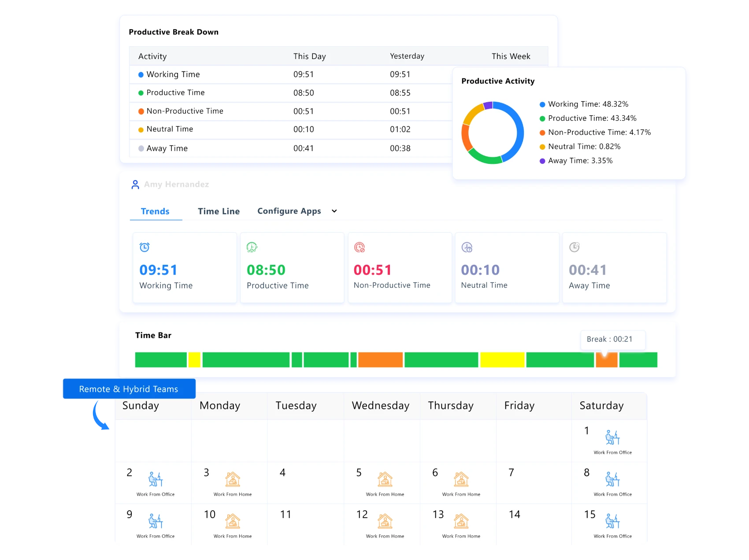Click the Remote & Hybrid Teams button
This screenshot has width=749, height=560.
point(128,389)
